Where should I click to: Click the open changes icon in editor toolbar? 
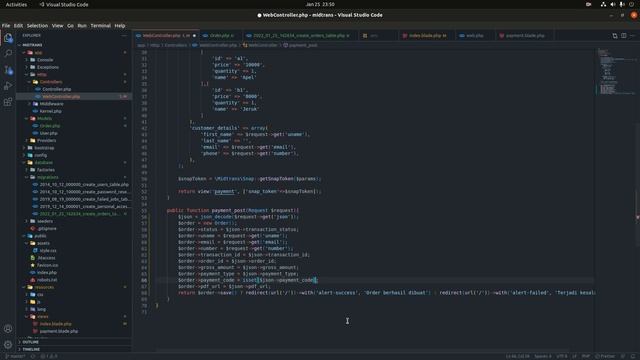click(615, 36)
